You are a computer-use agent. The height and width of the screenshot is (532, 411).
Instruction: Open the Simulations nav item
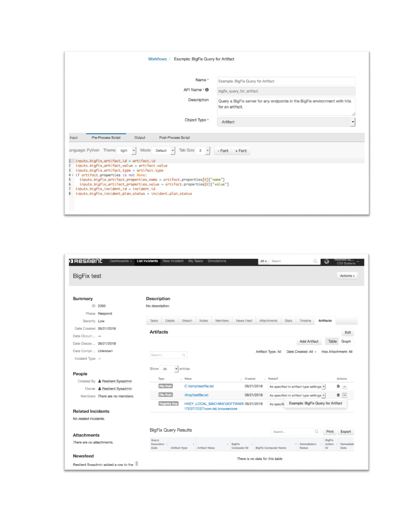[x=217, y=261]
